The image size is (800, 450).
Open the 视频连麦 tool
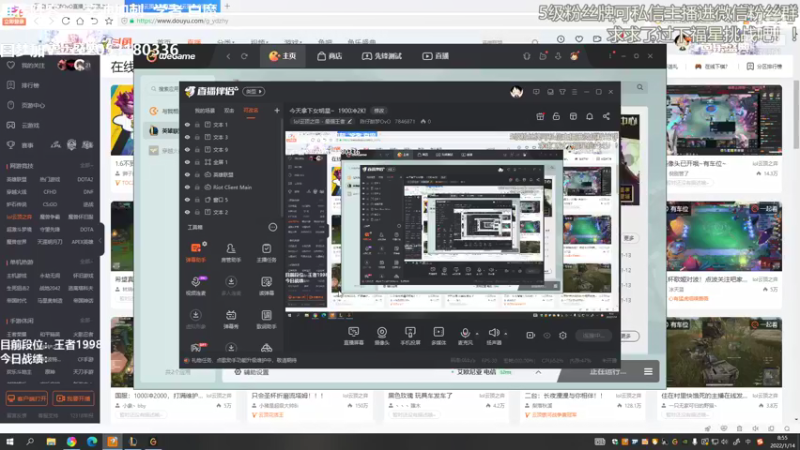(196, 286)
